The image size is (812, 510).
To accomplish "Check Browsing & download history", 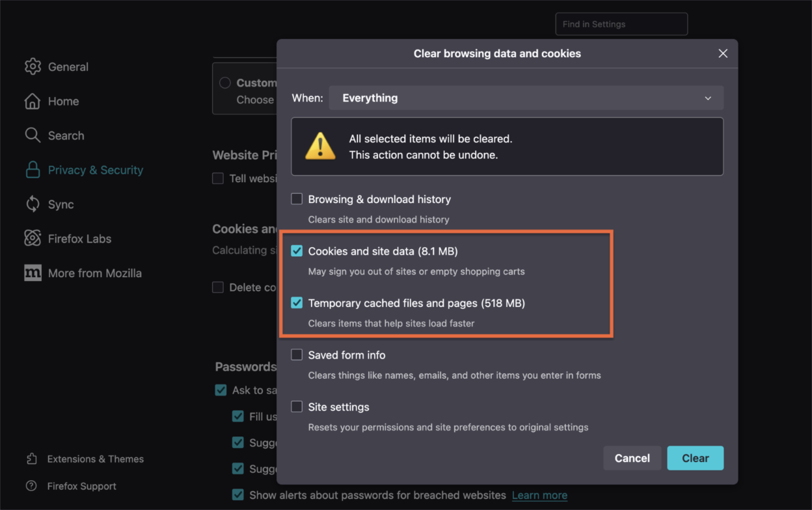I will click(297, 199).
